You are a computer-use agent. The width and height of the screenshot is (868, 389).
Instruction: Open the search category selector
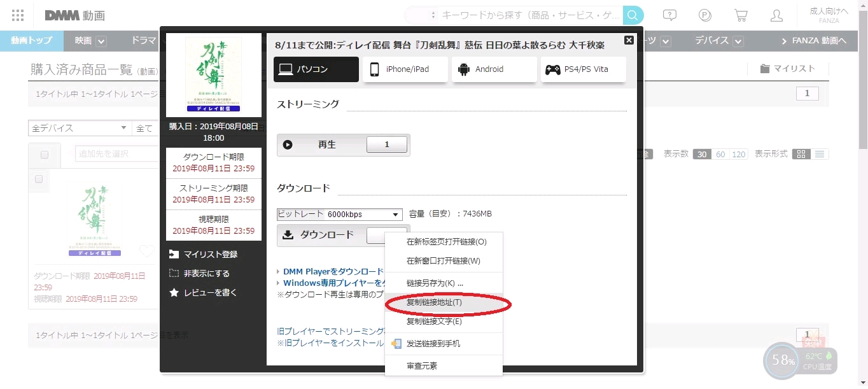422,15
